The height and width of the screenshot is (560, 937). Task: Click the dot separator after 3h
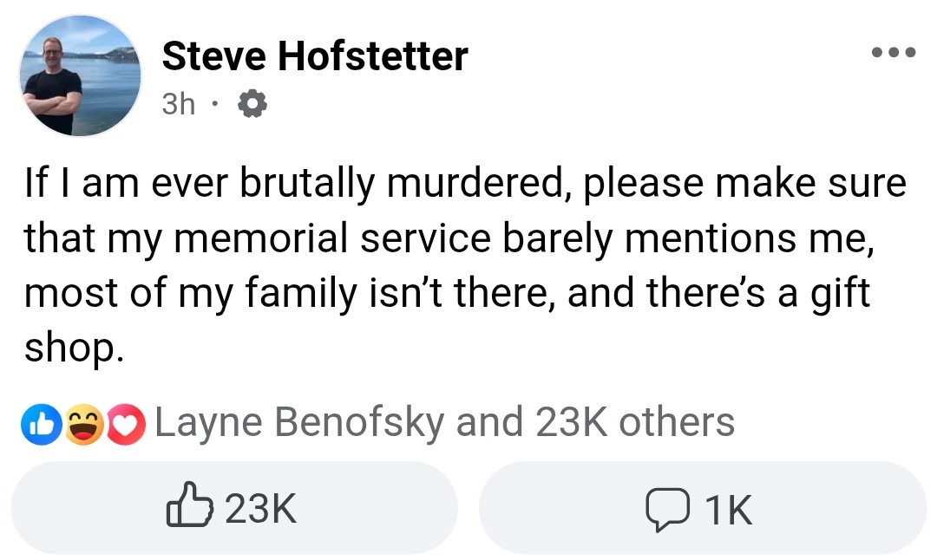[216, 105]
